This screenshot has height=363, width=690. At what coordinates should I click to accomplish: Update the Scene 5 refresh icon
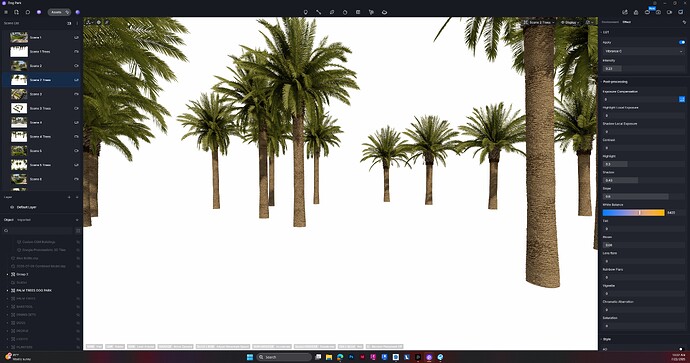(76, 150)
